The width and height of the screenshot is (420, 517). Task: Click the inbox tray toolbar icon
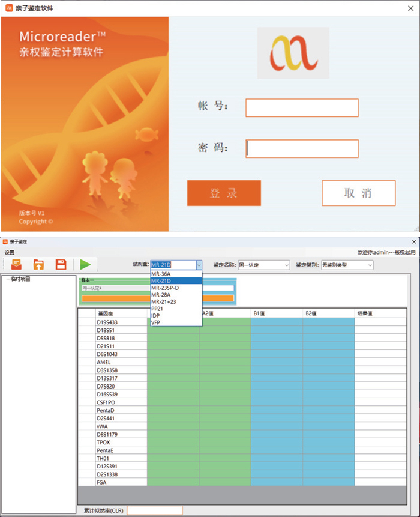(x=16, y=264)
